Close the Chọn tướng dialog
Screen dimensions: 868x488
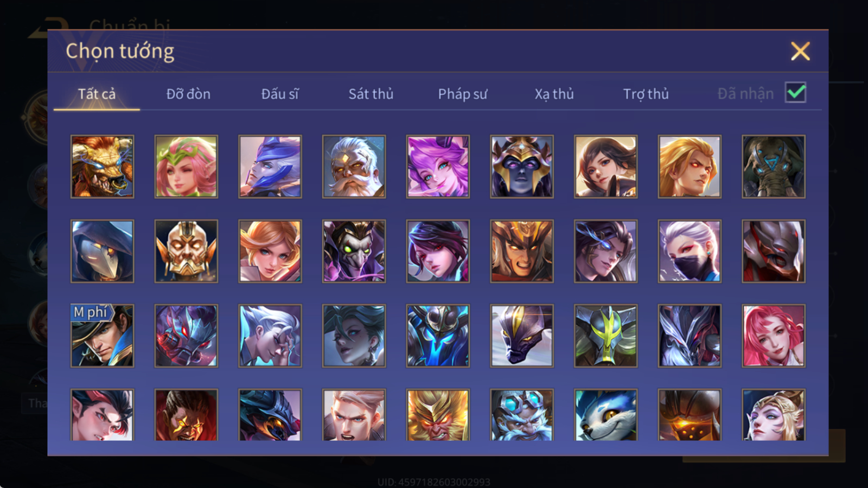[800, 51]
